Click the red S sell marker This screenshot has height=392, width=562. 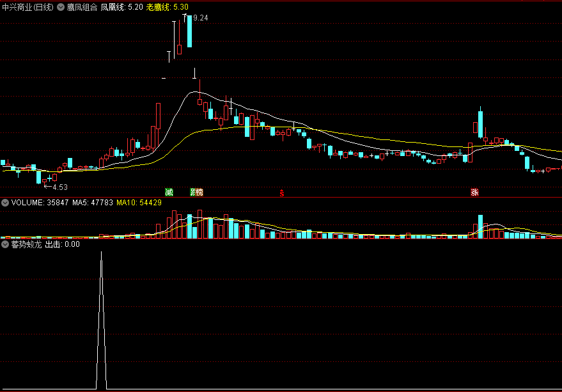[282, 193]
